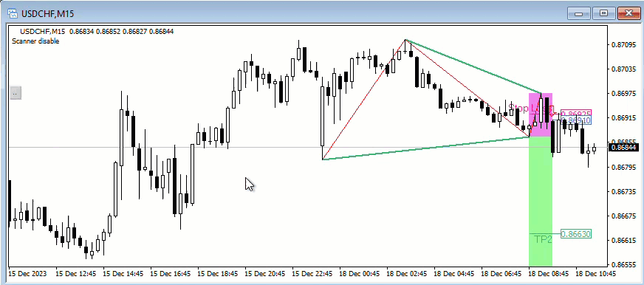Click the USDCHF,M15 OHLC header text
This screenshot has height=285, width=644.
[x=97, y=31]
